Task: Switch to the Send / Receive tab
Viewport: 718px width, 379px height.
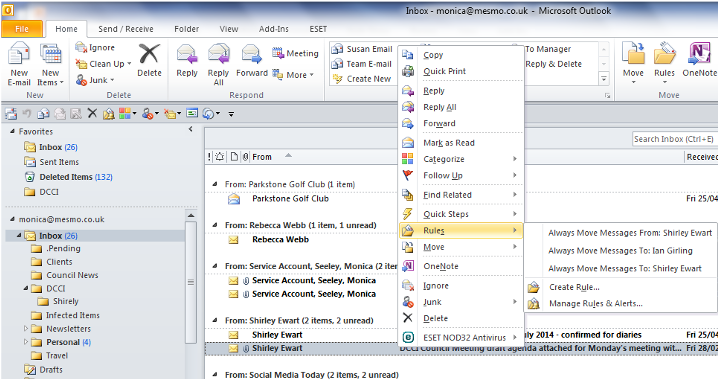Action: [126, 29]
